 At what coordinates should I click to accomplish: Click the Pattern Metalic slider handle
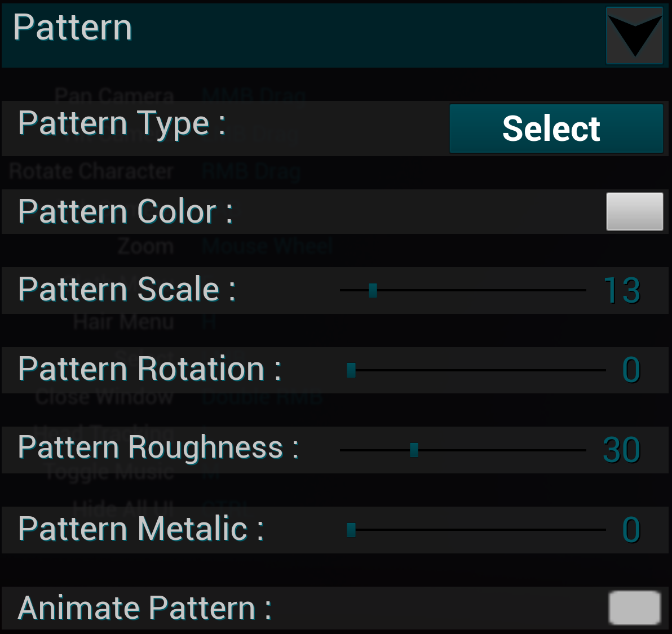pyautogui.click(x=351, y=530)
